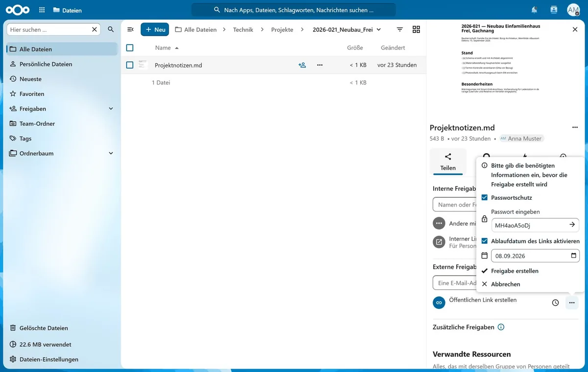This screenshot has height=372, width=588.
Task: Sort files by the Name column
Action: 167,47
